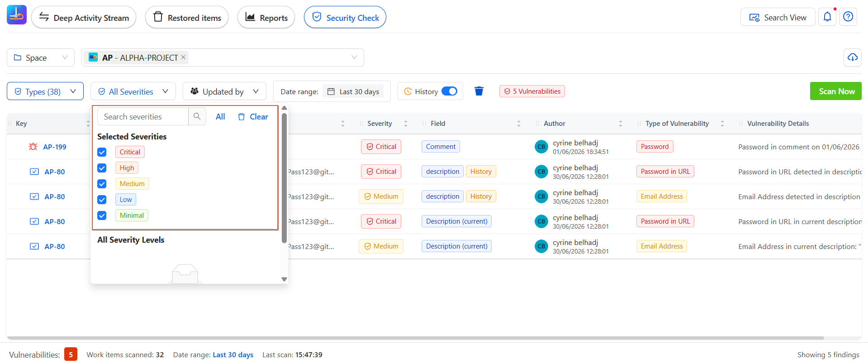Viewport: 868px width, 364px height.
Task: Toggle the History switch off
Action: tap(449, 91)
